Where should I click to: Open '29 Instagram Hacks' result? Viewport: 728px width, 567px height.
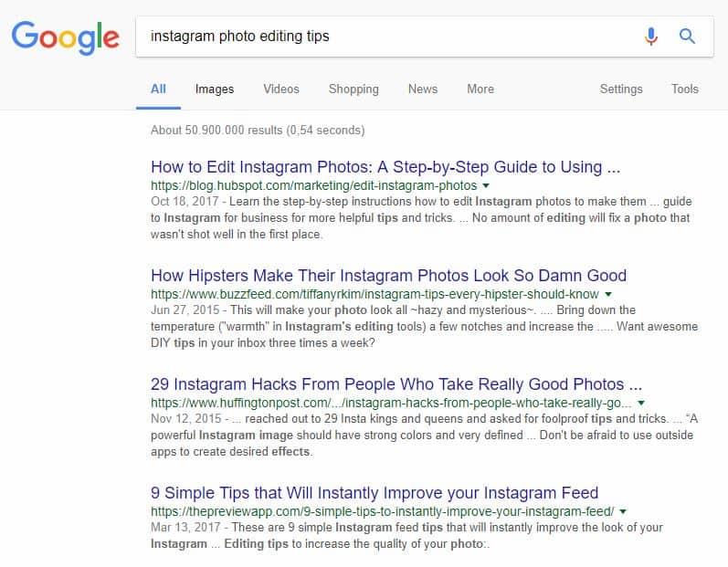point(396,384)
